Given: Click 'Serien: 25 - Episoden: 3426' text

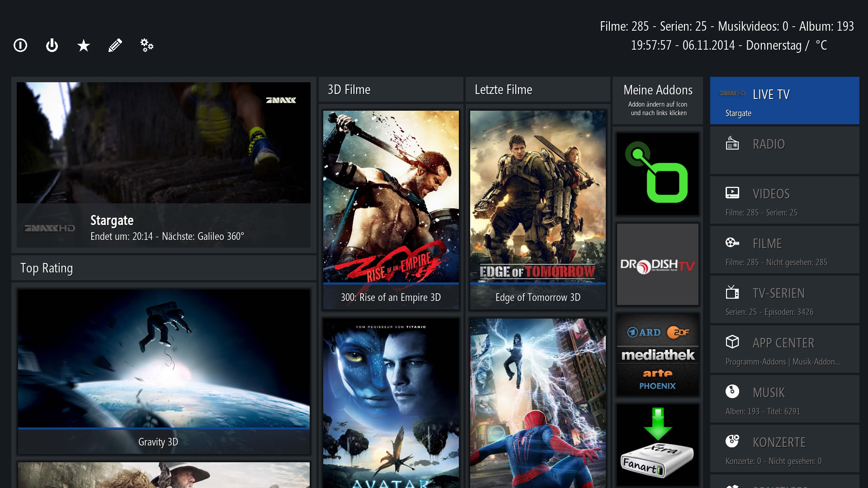Looking at the screenshot, I should (769, 312).
